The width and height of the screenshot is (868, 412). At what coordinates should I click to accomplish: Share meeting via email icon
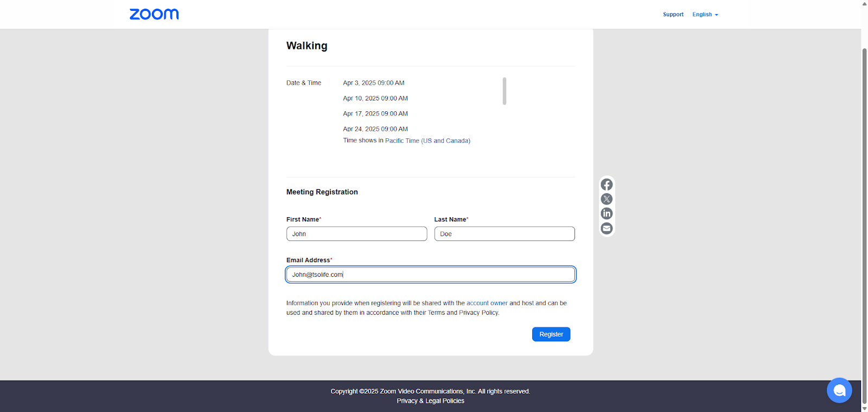pos(607,228)
